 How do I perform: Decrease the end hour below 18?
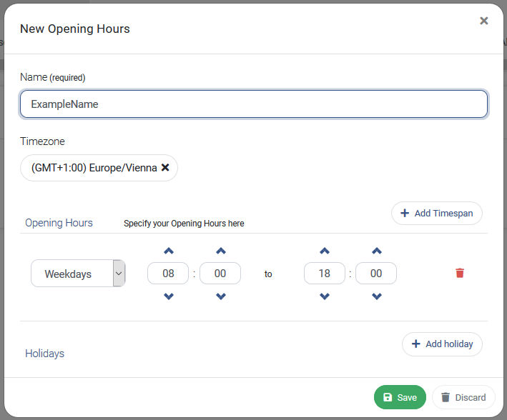coord(325,296)
